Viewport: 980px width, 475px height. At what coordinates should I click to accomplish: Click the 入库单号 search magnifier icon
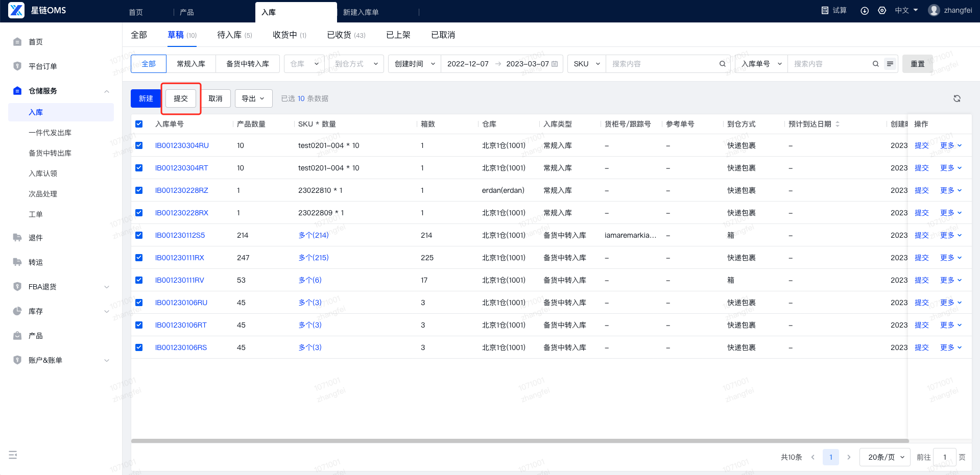[876, 64]
